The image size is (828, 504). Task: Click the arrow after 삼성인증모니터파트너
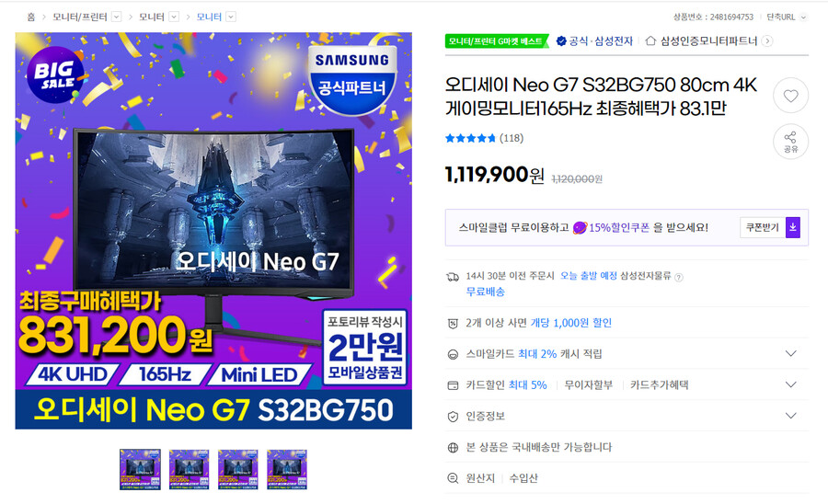coord(767,41)
